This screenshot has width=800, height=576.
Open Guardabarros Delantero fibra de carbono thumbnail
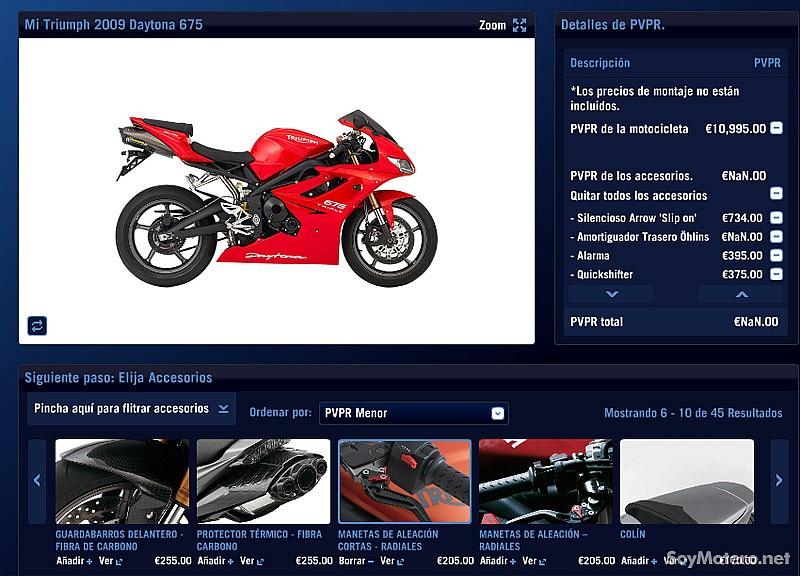pos(122,482)
